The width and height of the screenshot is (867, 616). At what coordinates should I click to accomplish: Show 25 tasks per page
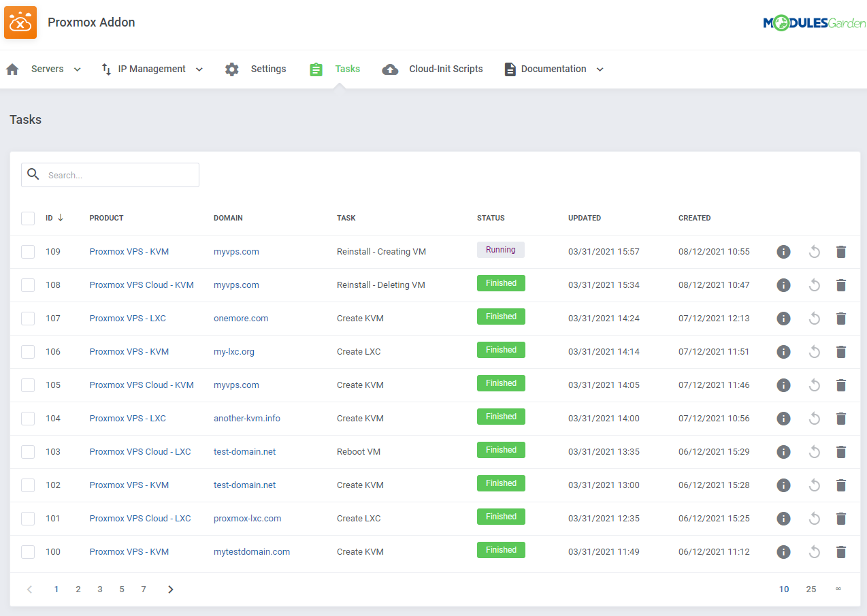[x=811, y=589]
